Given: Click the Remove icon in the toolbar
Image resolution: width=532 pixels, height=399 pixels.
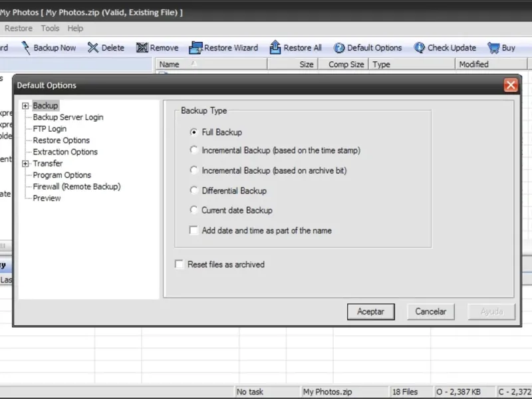Looking at the screenshot, I should pyautogui.click(x=142, y=48).
